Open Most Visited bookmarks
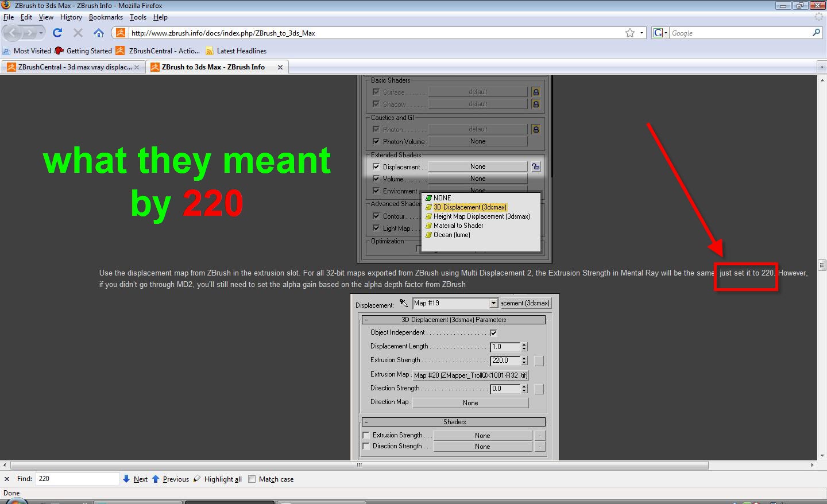Viewport: 827px width, 504px height. tap(27, 51)
